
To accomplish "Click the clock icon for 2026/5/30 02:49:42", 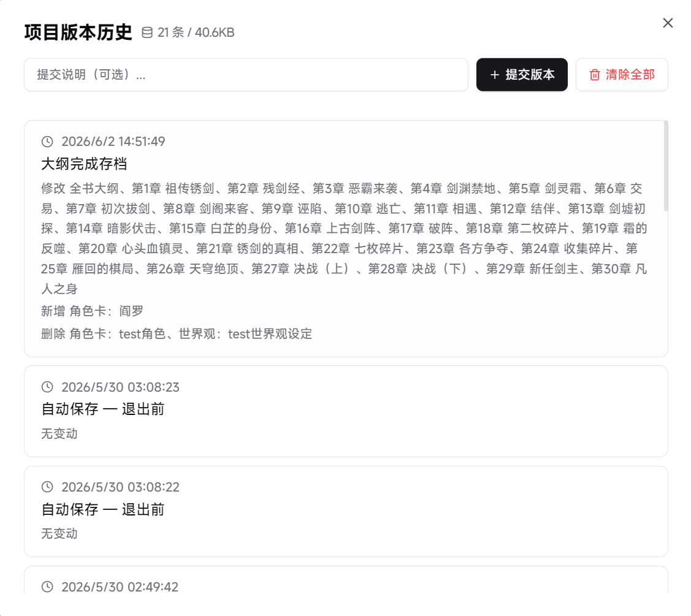I will click(x=47, y=587).
